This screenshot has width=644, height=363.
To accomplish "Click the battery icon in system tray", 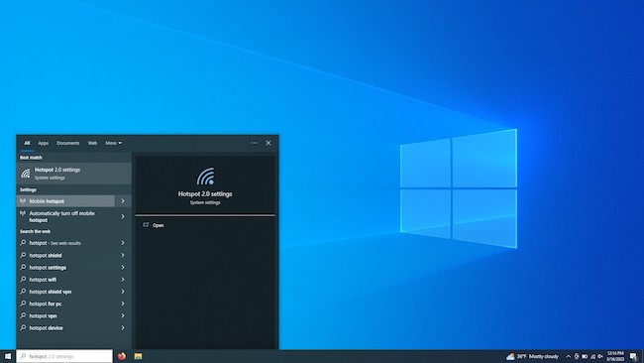I will 585,356.
